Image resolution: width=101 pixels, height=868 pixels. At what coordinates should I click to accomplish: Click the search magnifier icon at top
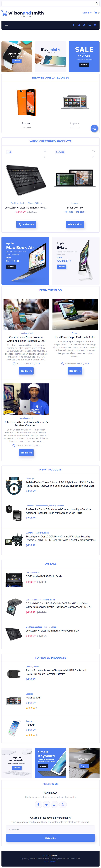pyautogui.click(x=97, y=4)
